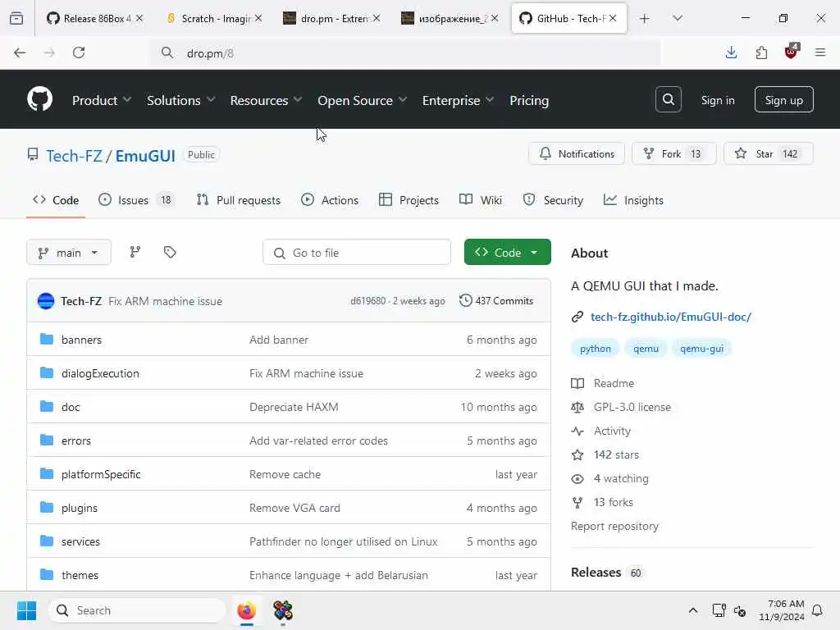The width and height of the screenshot is (840, 630).
Task: Expand the Product menu
Action: pyautogui.click(x=102, y=100)
